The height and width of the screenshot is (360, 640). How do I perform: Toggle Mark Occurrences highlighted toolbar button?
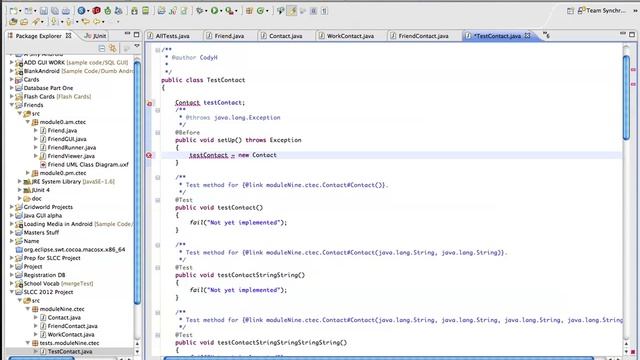(292, 11)
